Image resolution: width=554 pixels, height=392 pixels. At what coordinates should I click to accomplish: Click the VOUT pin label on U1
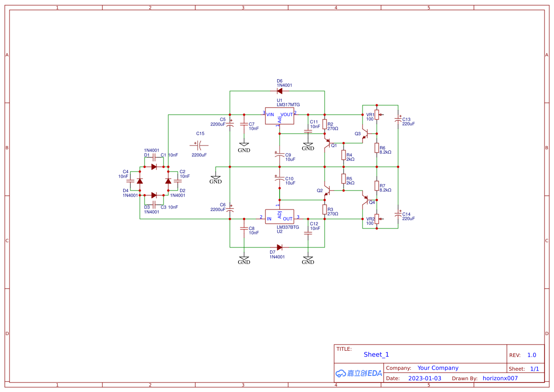pyautogui.click(x=287, y=115)
